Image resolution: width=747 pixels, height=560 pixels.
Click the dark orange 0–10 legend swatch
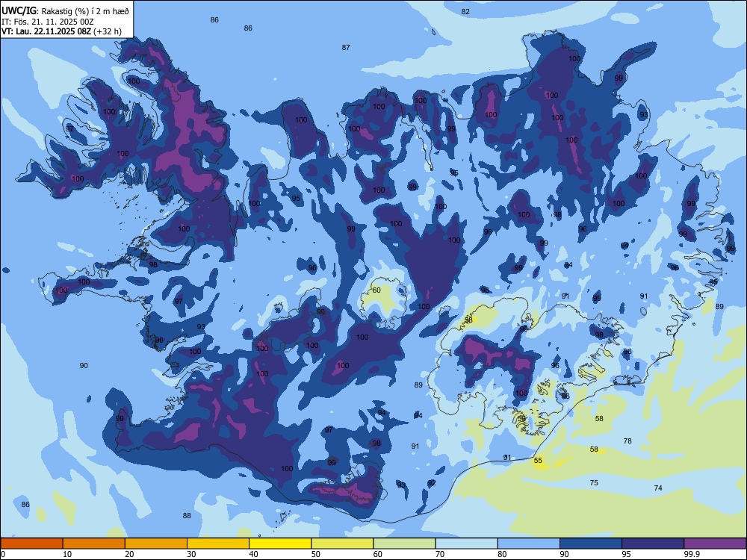pyautogui.click(x=31, y=544)
